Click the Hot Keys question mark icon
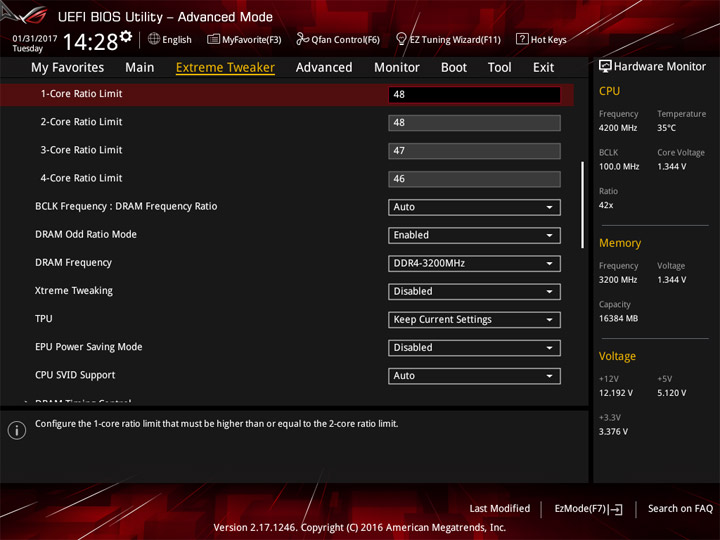 point(522,39)
